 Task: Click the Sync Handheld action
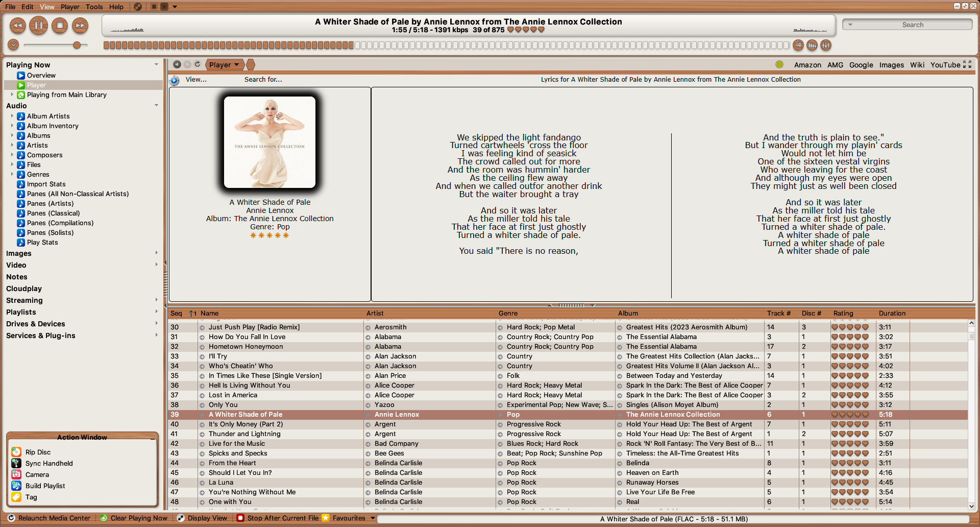[49, 463]
